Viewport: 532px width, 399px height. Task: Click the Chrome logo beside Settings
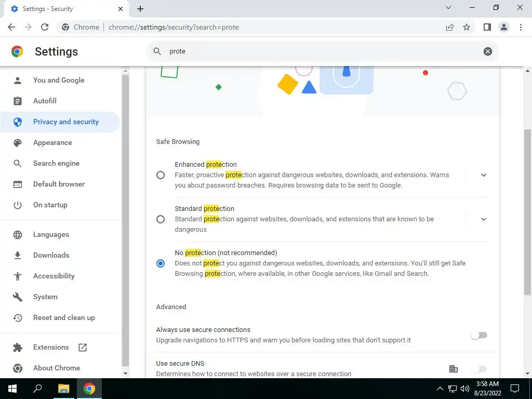[x=17, y=51]
